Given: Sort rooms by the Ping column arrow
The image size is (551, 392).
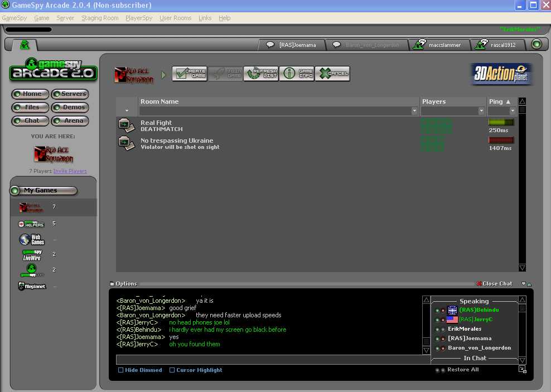Looking at the screenshot, I should click(508, 101).
